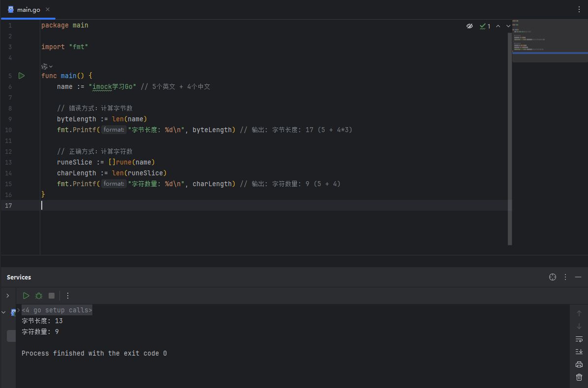588x388 pixels.
Task: Click the import "fmt" statement
Action: [x=64, y=47]
